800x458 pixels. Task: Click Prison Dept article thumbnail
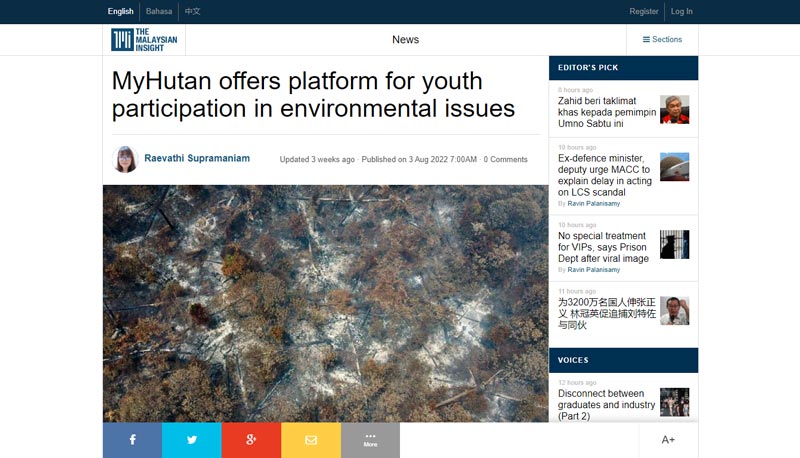tap(674, 244)
